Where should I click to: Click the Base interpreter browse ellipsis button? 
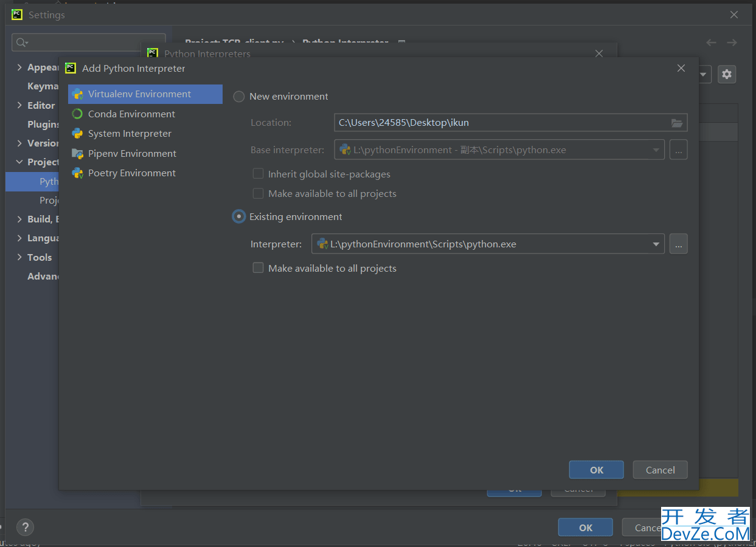tap(679, 150)
